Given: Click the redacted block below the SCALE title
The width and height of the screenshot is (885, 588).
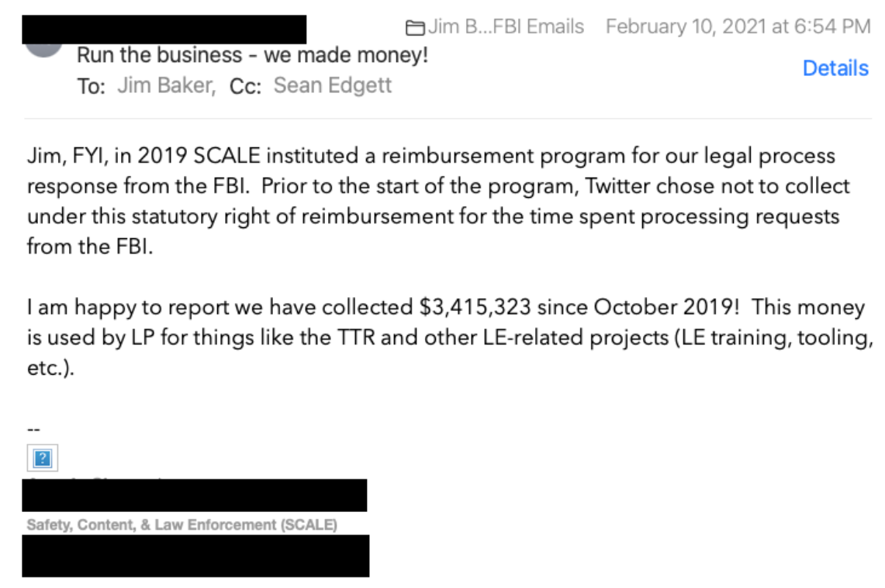Looking at the screenshot, I should (x=195, y=555).
